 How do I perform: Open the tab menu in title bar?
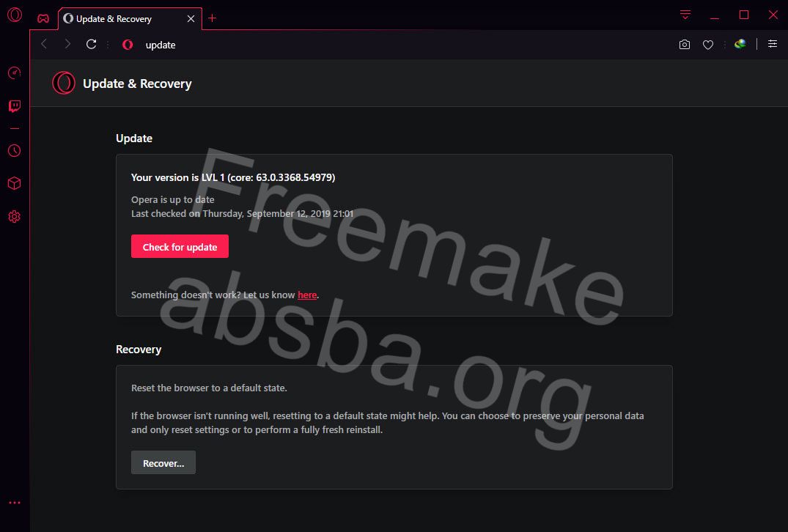tap(685, 15)
